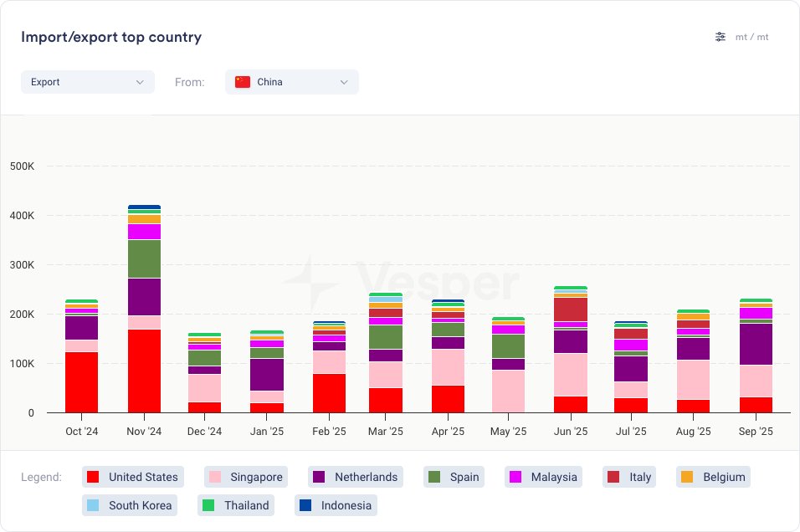This screenshot has width=800, height=532.
Task: Click the South Korea light-blue legend swatch
Action: [93, 505]
